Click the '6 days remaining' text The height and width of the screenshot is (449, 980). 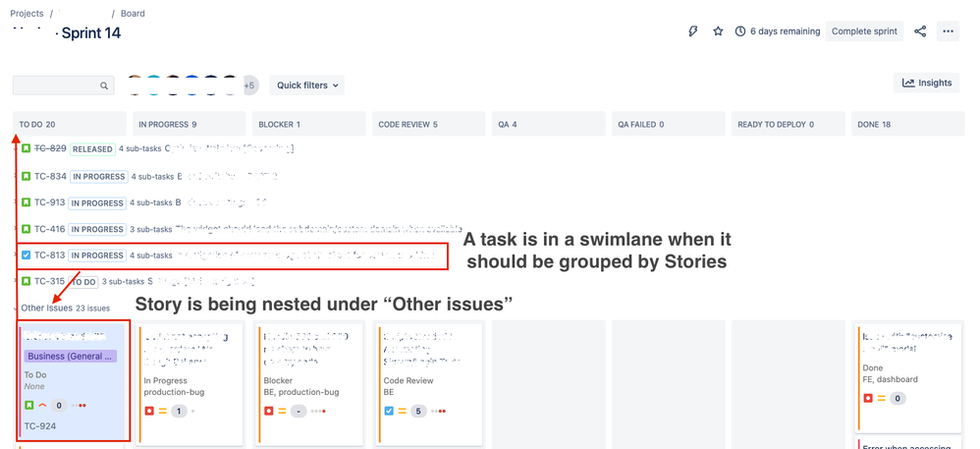pyautogui.click(x=785, y=31)
